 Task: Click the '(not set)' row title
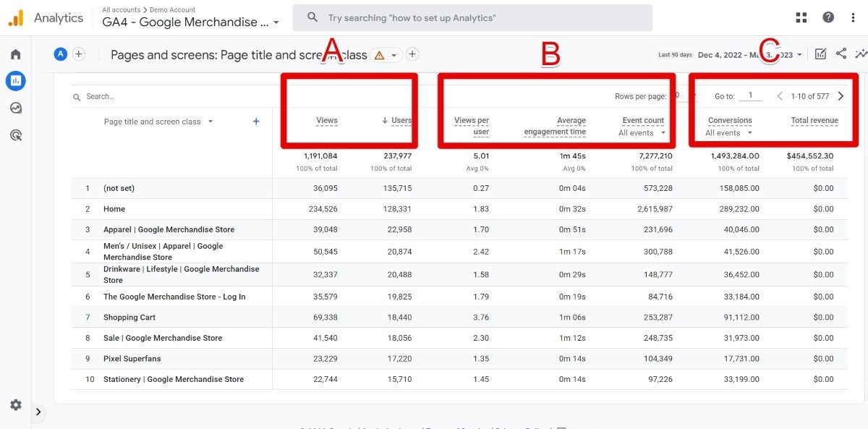[119, 188]
